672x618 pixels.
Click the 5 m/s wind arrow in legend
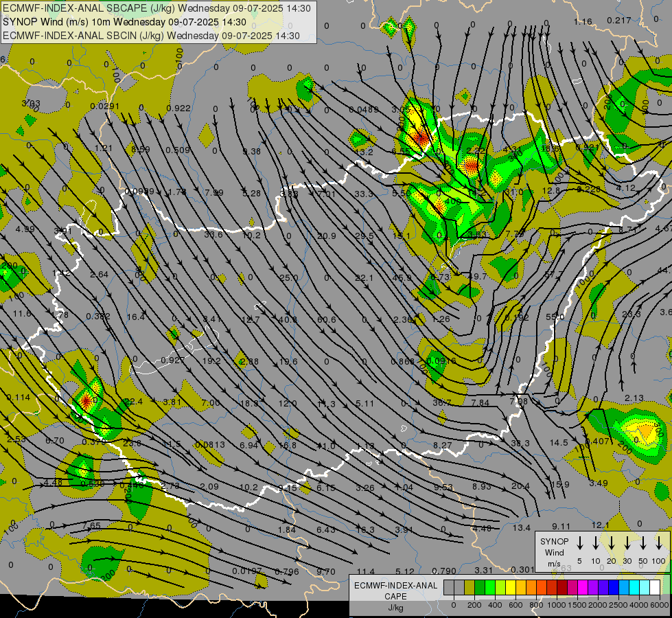coord(579,543)
